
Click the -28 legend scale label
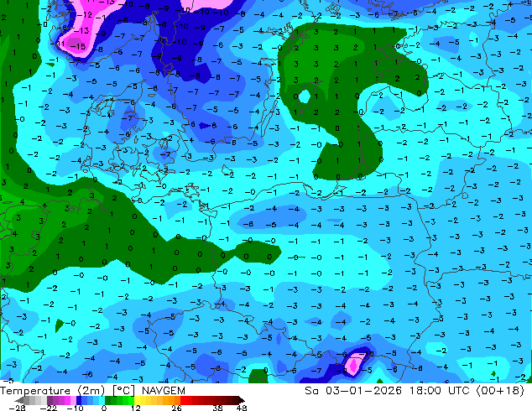(17, 408)
